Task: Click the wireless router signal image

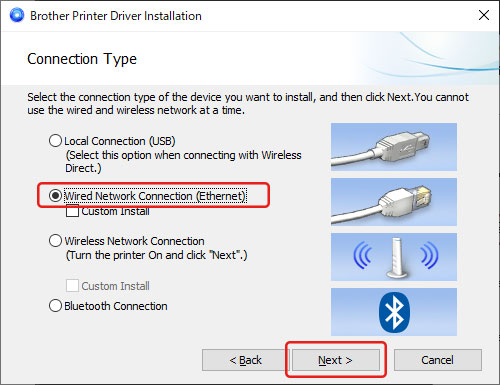Action: pos(394,257)
